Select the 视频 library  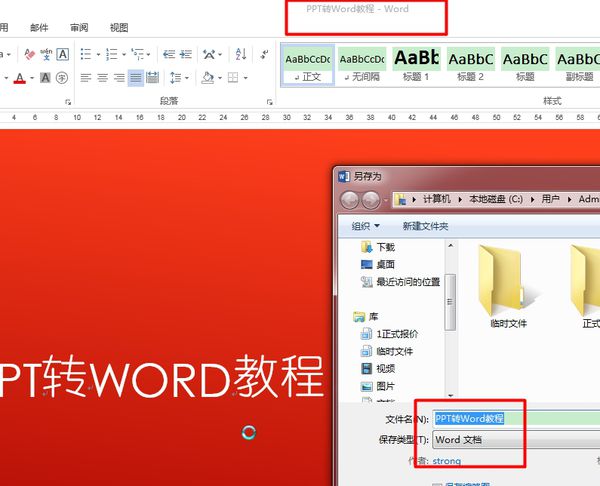(378, 369)
